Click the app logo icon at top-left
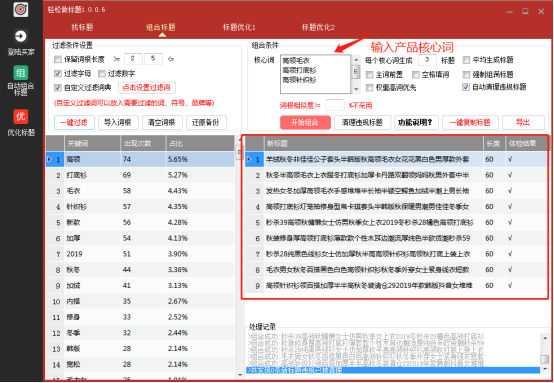Image resolution: width=554 pixels, height=383 pixels. pos(21,9)
